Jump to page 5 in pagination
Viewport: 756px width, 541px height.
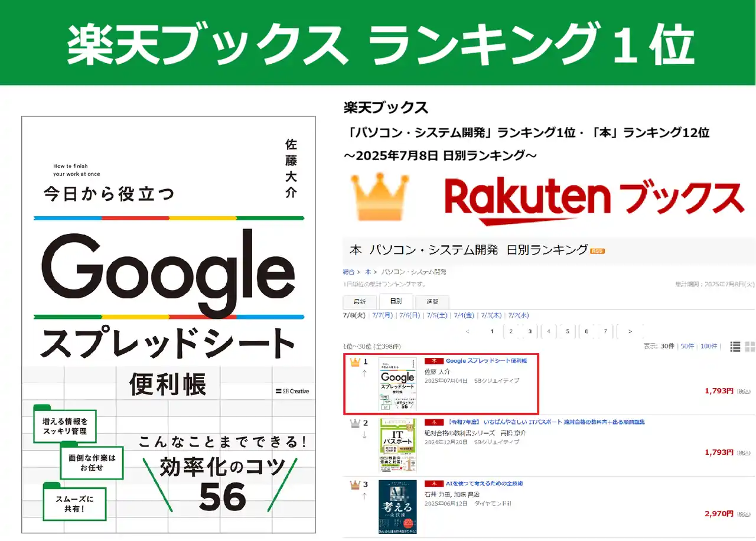[x=568, y=331]
